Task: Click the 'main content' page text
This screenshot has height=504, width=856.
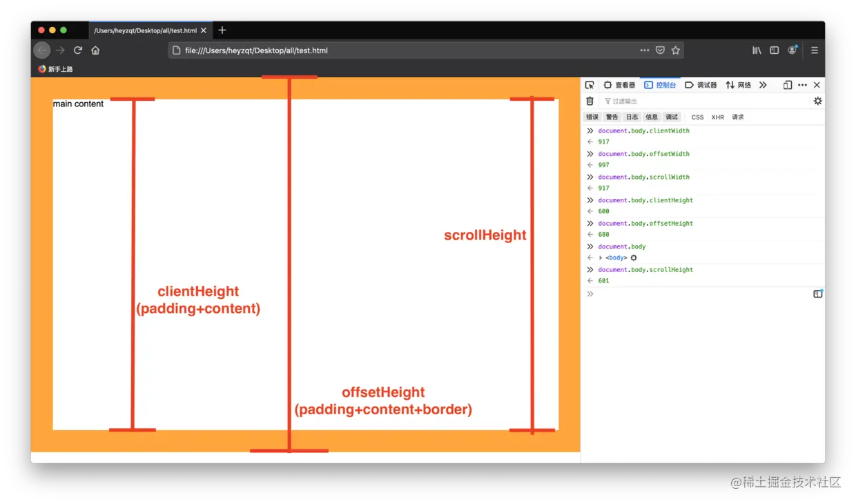Action: tap(78, 104)
